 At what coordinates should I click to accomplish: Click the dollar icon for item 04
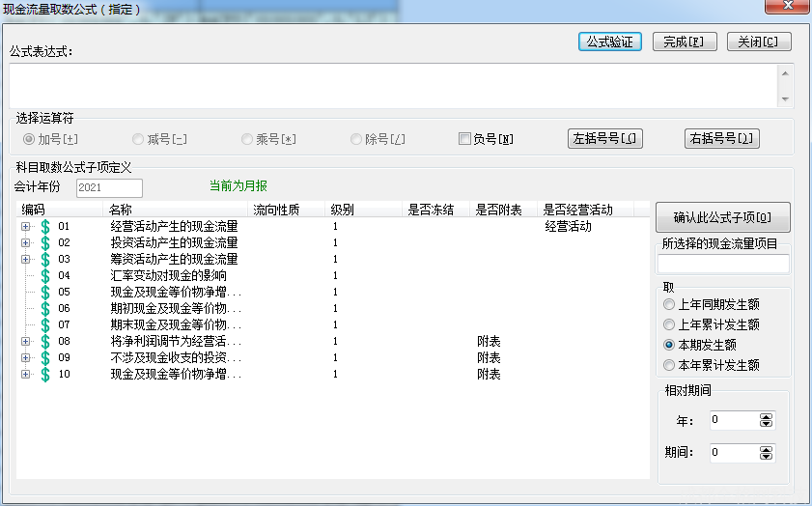(x=44, y=275)
